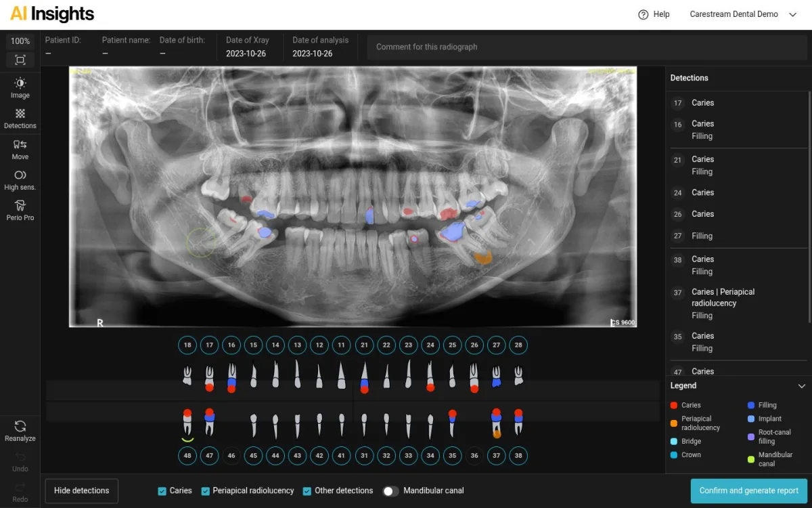Screen dimensions: 812x508
Task: Click the Reanalyze icon
Action: pos(20,426)
